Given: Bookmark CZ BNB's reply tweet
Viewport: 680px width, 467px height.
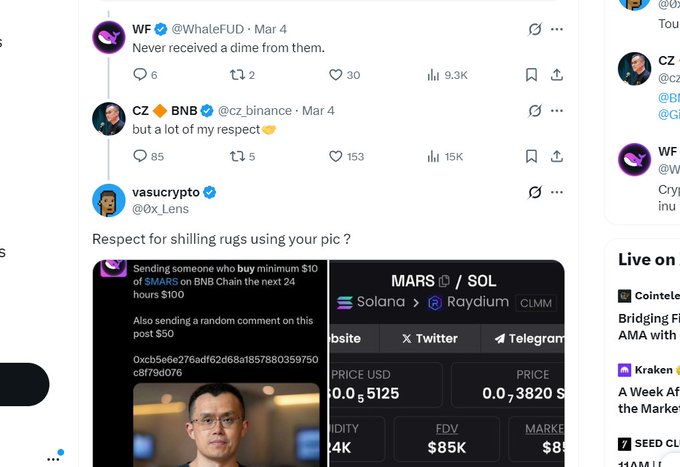Looking at the screenshot, I should pos(532,156).
